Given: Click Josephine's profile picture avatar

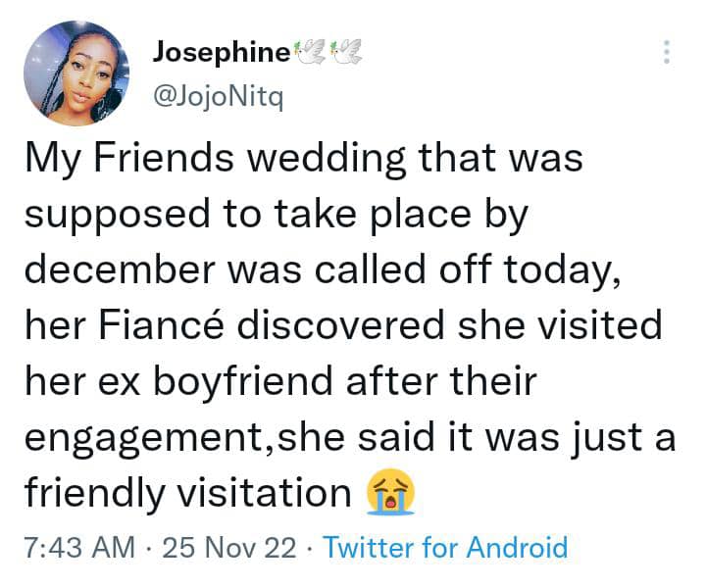Looking at the screenshot, I should point(76,73).
